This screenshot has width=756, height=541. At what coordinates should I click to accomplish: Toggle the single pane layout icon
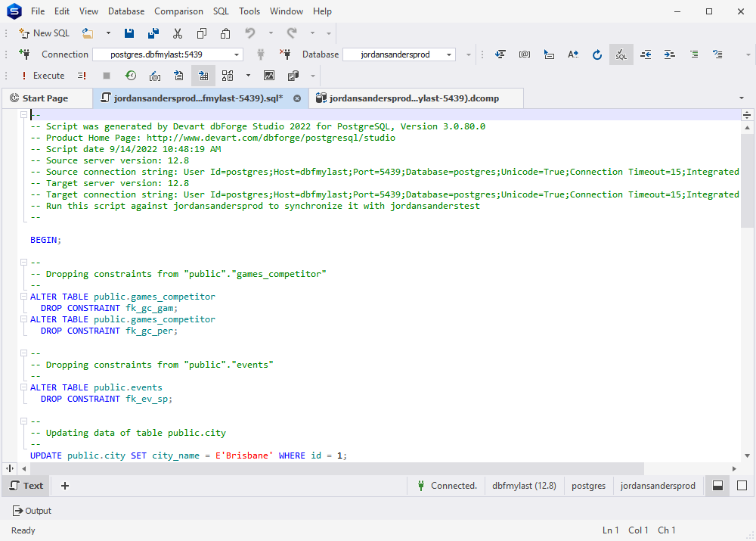pos(742,486)
